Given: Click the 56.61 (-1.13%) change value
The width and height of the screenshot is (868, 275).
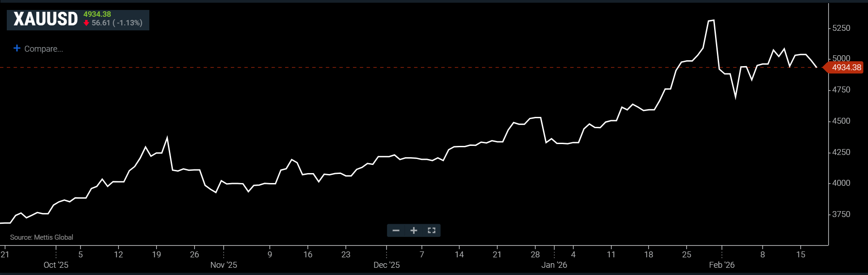Looking at the screenshot, I should (117, 23).
